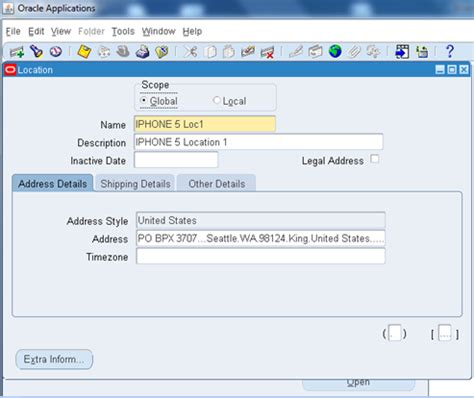Tick the Legal Address checkbox
The width and height of the screenshot is (474, 398).
tap(375, 159)
